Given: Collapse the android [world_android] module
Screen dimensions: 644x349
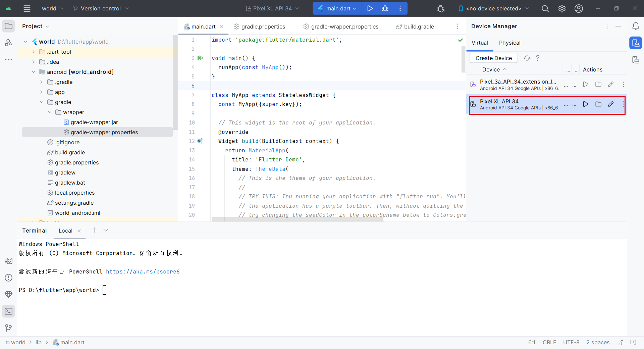Looking at the screenshot, I should tap(33, 72).
